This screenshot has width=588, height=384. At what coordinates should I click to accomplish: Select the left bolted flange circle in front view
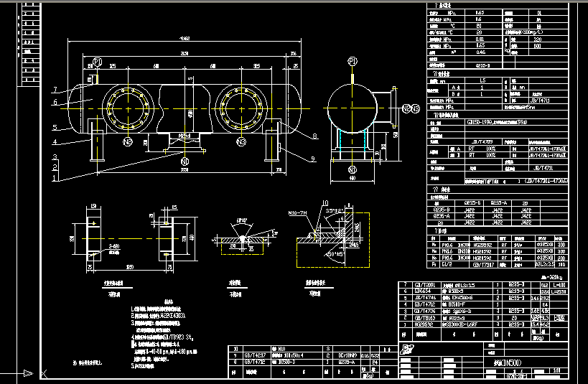(128, 109)
